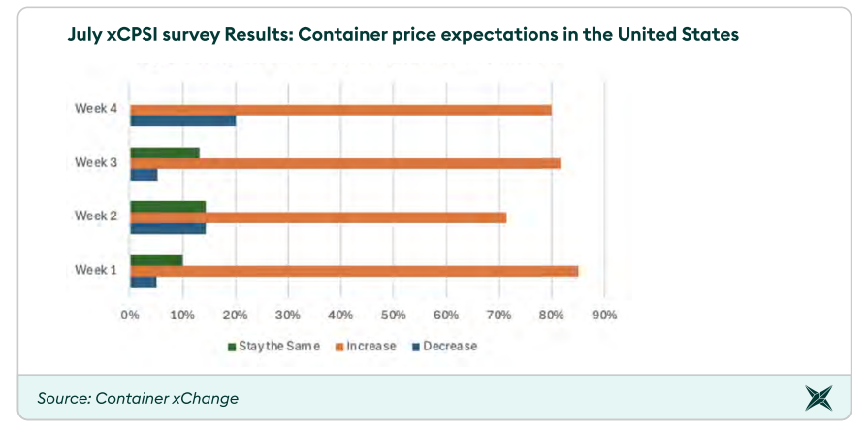Click the Week 1 axis label
The height and width of the screenshot is (432, 868).
(96, 269)
